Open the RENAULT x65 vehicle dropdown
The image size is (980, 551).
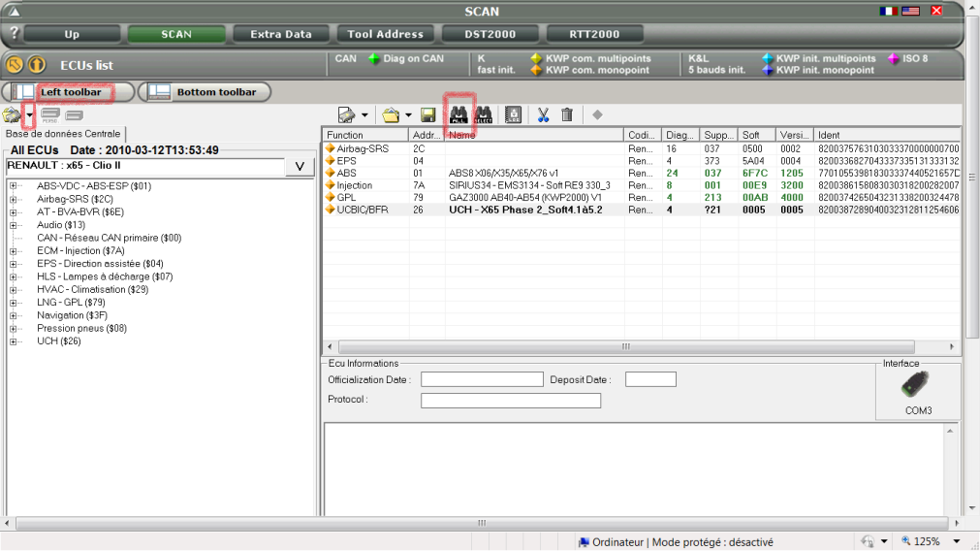300,166
